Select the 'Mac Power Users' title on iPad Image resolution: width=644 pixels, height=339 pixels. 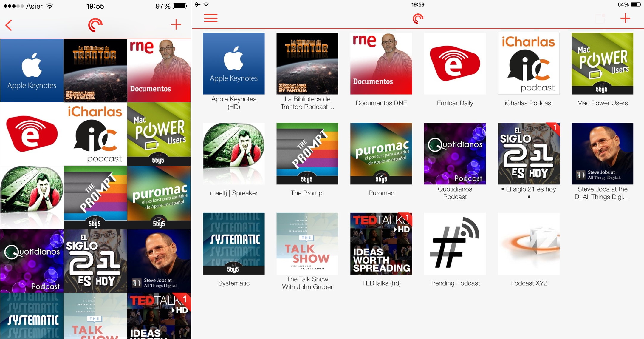pos(602,103)
